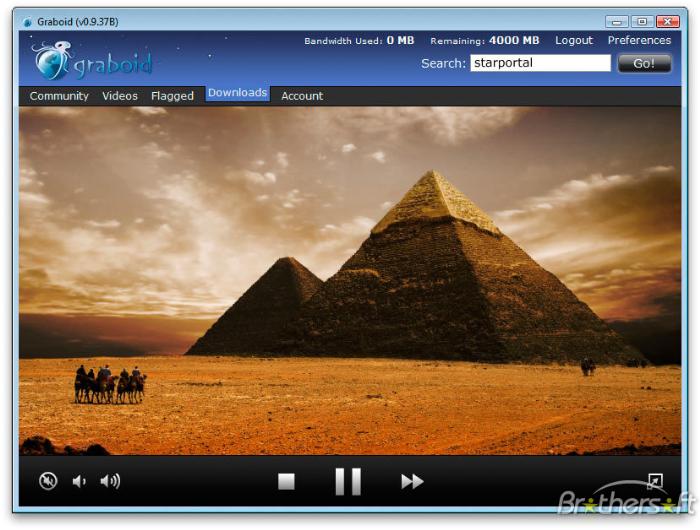Open the Account tab
This screenshot has height=530, width=700.
point(302,96)
